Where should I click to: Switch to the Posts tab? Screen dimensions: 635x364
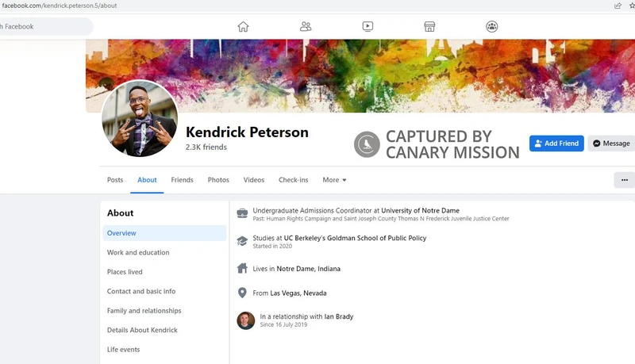coord(115,180)
